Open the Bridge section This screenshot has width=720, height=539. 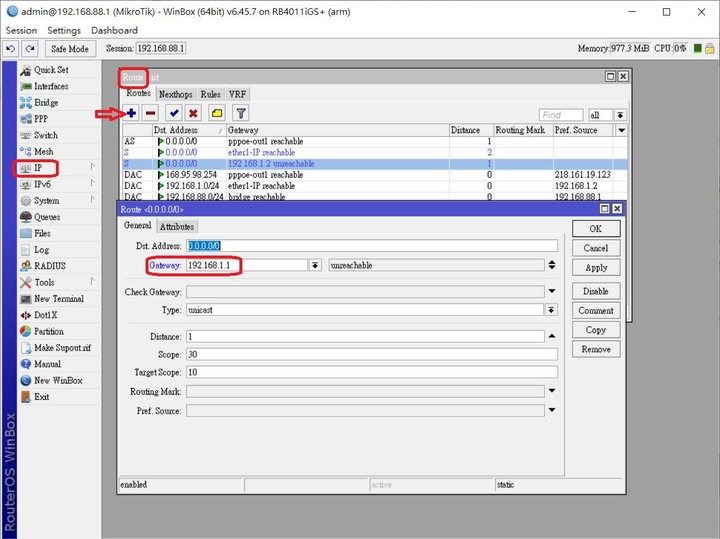(x=46, y=102)
